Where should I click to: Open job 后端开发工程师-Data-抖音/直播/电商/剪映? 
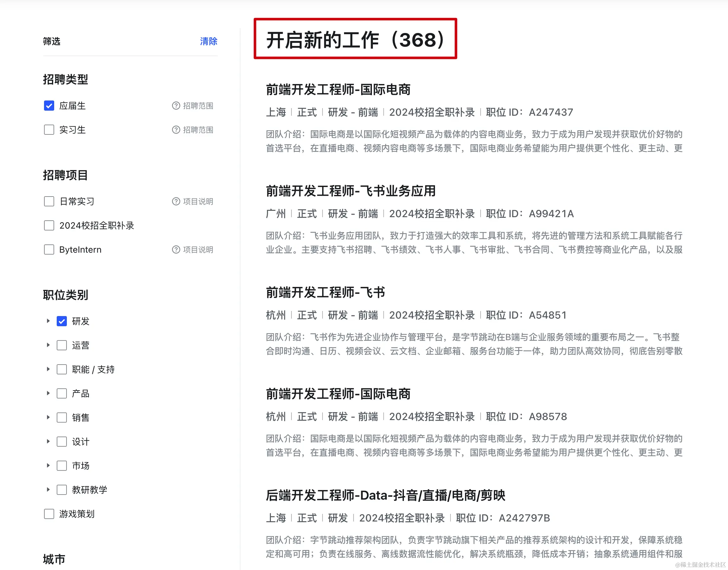[x=386, y=496]
